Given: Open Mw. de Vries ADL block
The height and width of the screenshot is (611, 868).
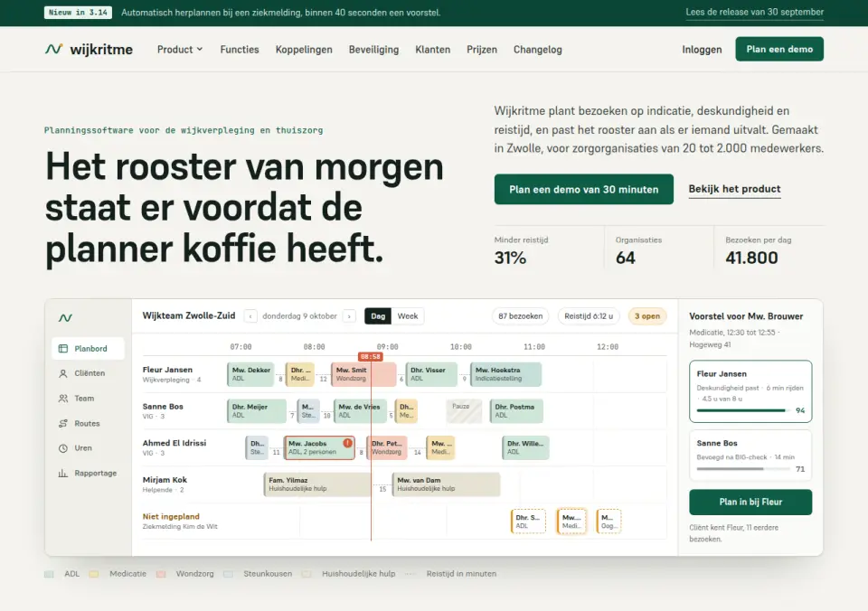Looking at the screenshot, I should (x=360, y=410).
